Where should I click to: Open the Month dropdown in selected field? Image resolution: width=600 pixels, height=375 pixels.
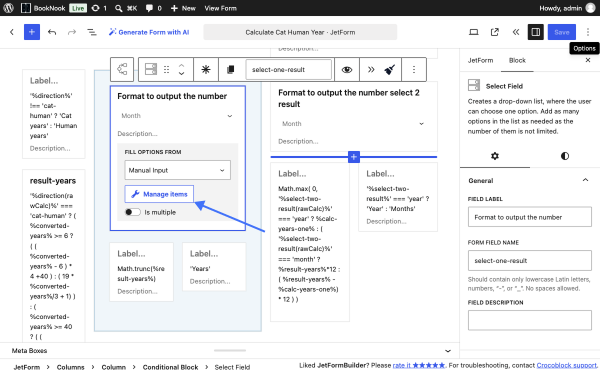177,116
